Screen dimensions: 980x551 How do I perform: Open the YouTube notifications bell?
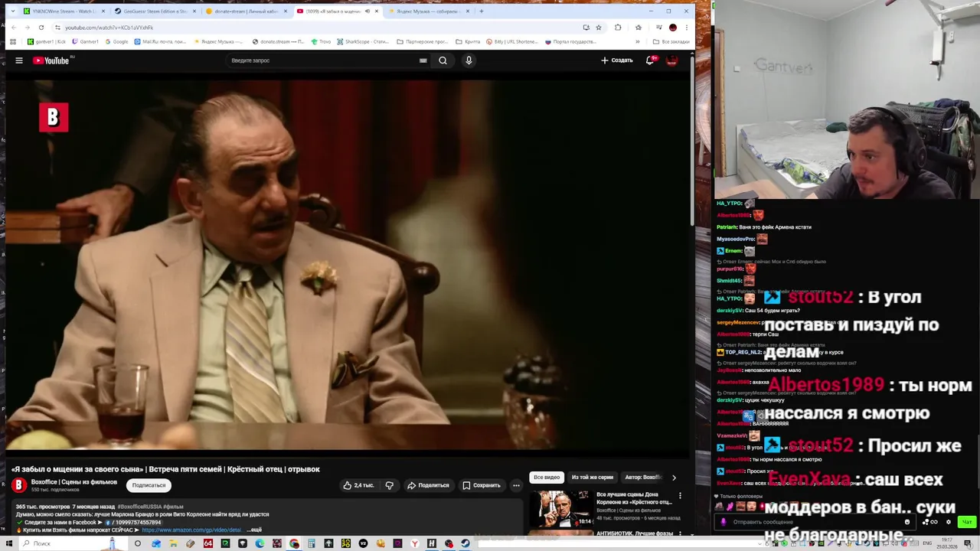point(650,60)
